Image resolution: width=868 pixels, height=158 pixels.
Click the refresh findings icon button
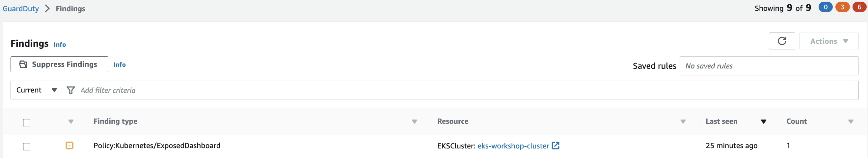781,41
